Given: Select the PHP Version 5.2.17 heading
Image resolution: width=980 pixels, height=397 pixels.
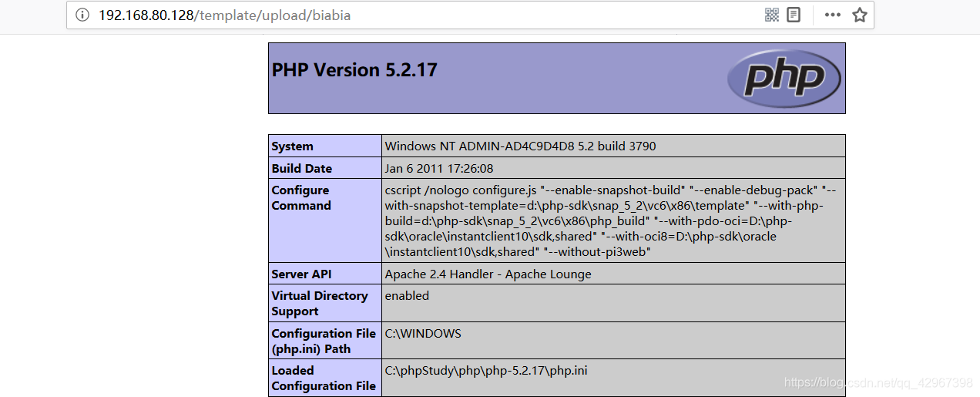Looking at the screenshot, I should pyautogui.click(x=354, y=70).
